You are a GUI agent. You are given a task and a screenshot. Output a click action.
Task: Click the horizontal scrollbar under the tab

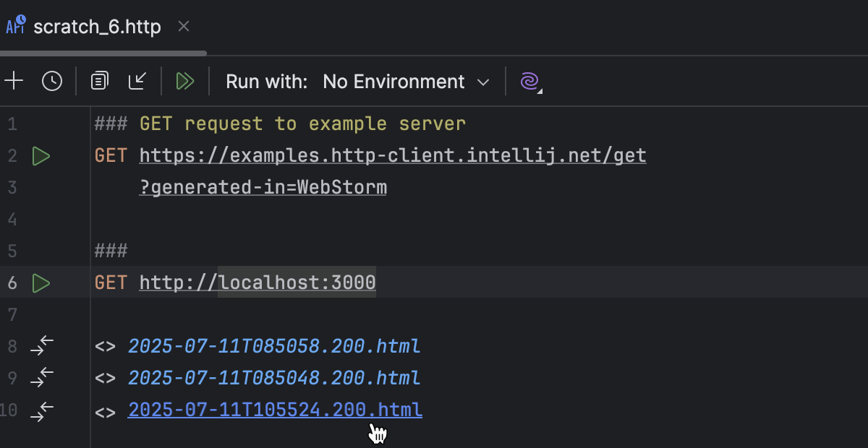point(103,53)
